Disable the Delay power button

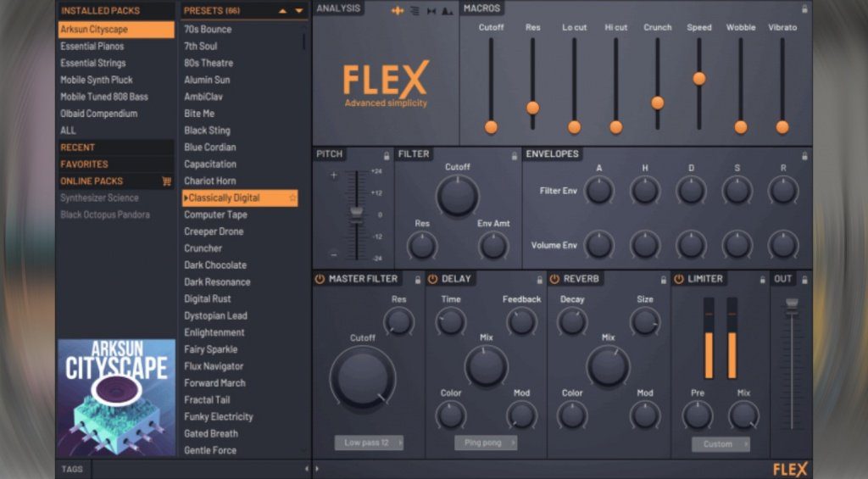[433, 279]
